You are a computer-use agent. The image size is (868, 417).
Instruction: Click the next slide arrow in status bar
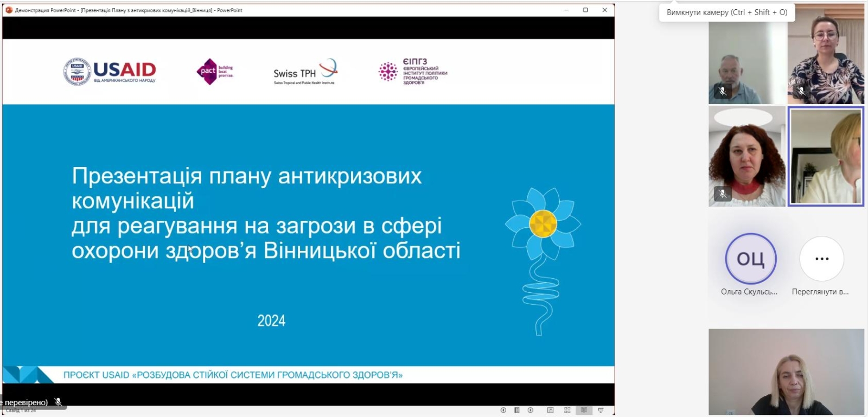click(531, 410)
